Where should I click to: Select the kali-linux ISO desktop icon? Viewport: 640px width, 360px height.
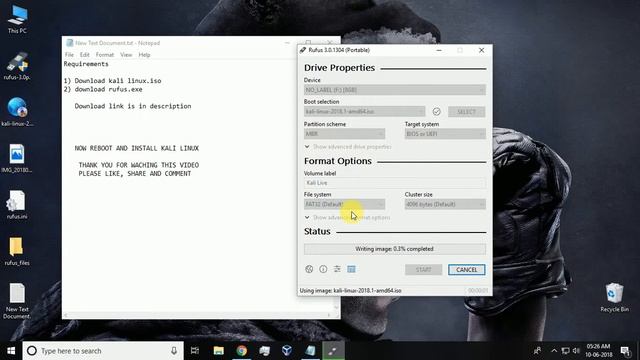(x=17, y=112)
